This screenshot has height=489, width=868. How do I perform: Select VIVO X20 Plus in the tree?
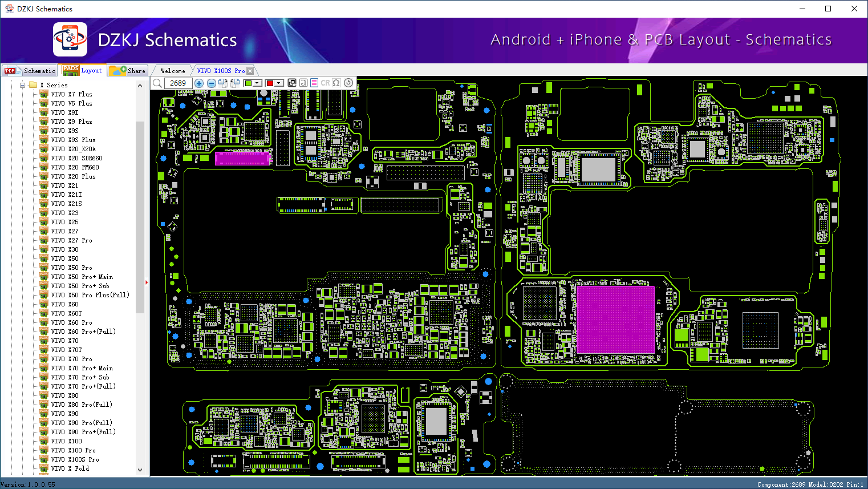(73, 176)
